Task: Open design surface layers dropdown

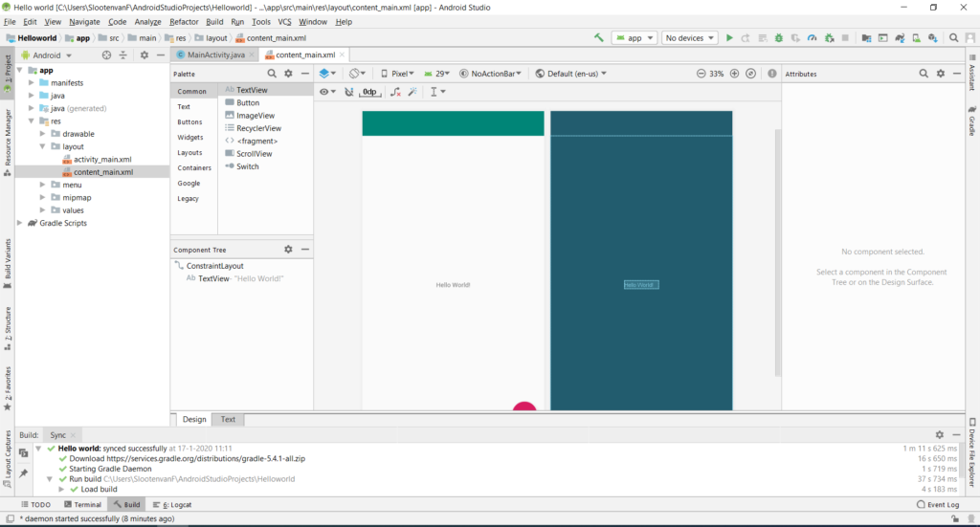Action: point(327,74)
